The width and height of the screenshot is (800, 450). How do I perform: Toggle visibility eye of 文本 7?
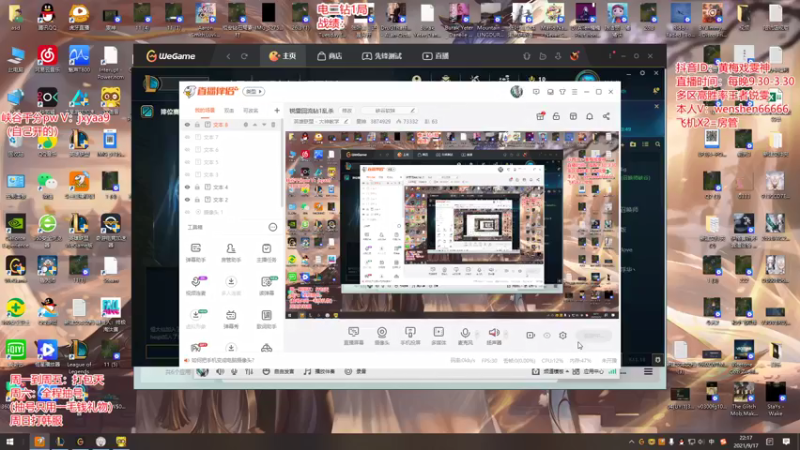pyautogui.click(x=187, y=137)
